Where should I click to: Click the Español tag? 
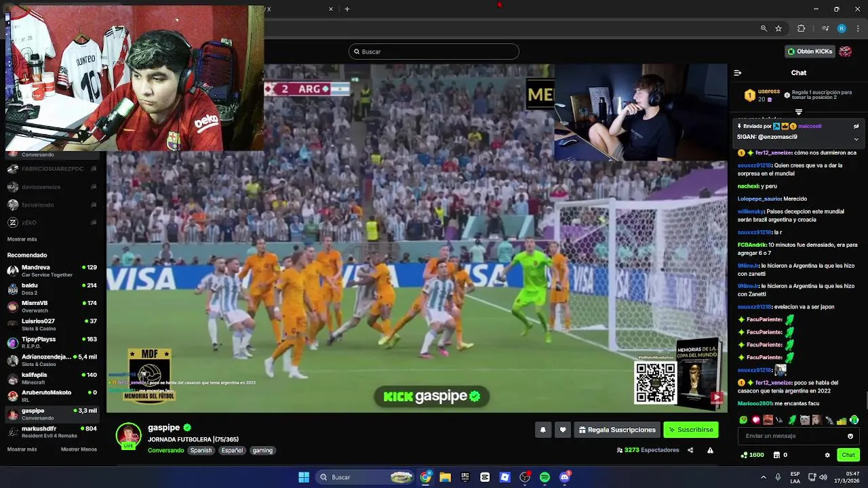click(x=232, y=450)
